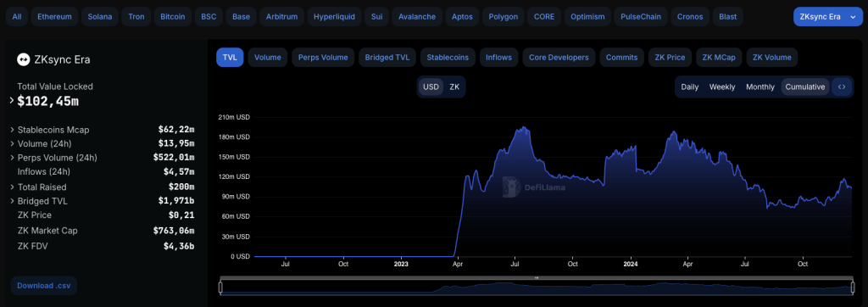Click the right range slider handle
Viewport: 868px width, 307px height.
852,287
